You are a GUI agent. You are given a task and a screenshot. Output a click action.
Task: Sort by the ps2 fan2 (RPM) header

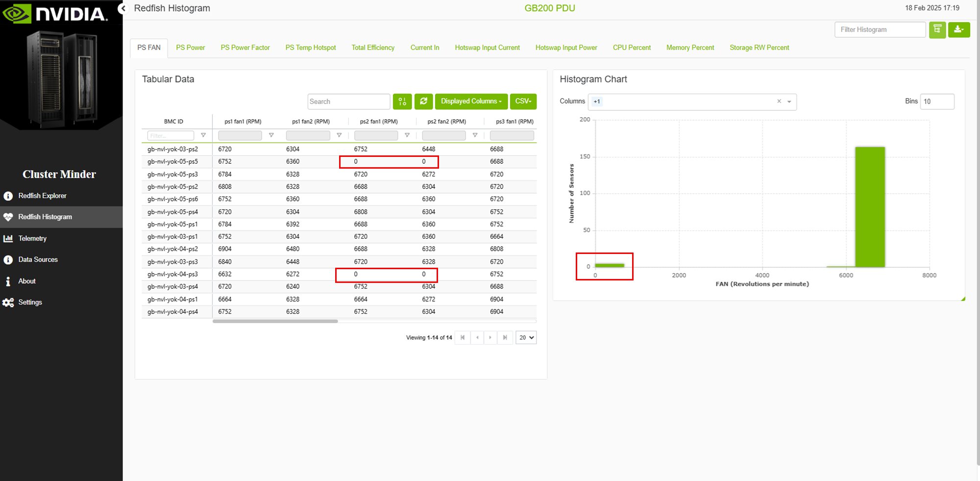click(x=447, y=122)
